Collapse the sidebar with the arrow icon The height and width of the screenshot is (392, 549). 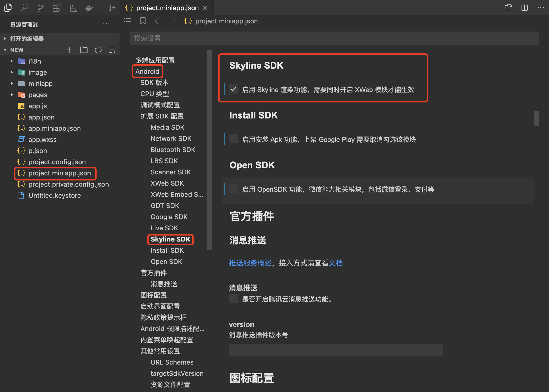tap(112, 8)
